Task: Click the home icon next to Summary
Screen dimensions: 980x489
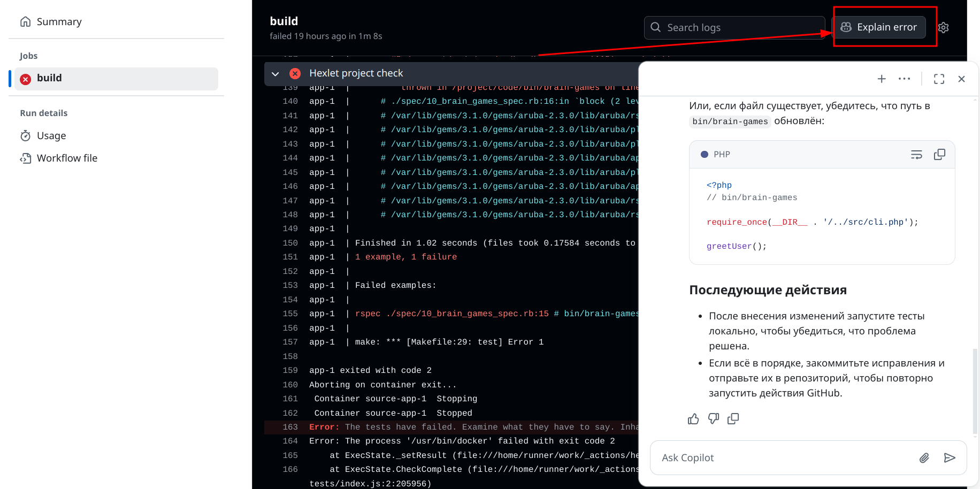Action: [x=25, y=21]
